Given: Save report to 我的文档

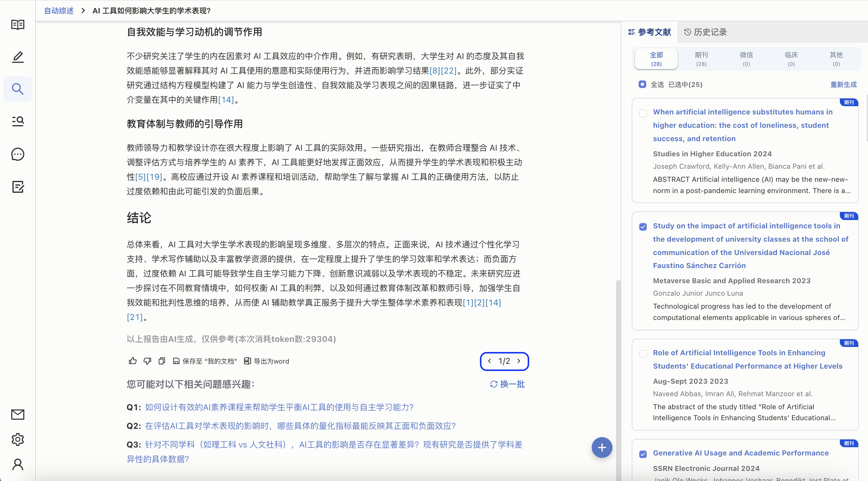Looking at the screenshot, I should pyautogui.click(x=205, y=361).
